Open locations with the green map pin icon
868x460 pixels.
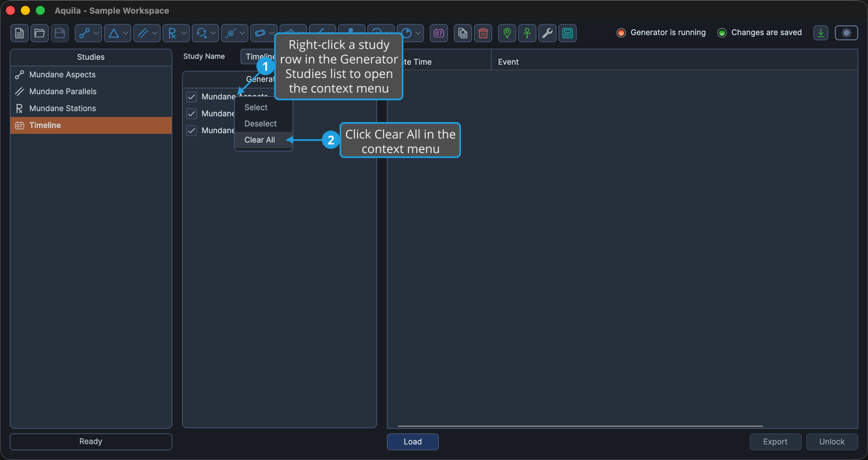pyautogui.click(x=507, y=33)
